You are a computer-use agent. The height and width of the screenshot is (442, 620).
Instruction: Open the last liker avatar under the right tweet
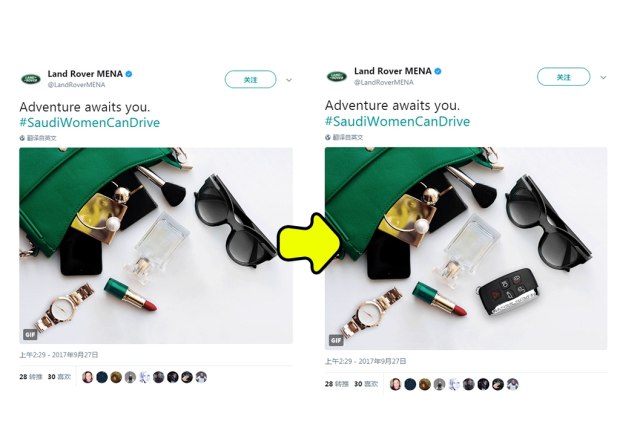(x=513, y=383)
